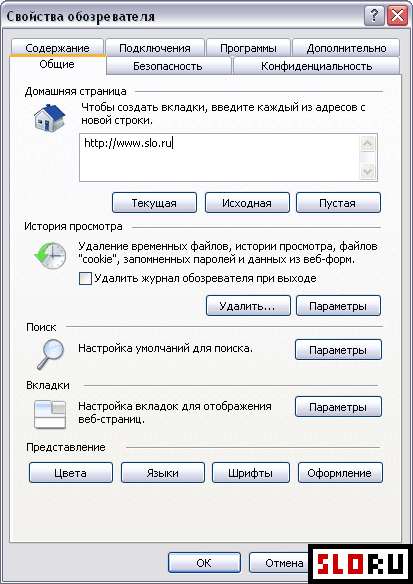This screenshot has width=413, height=584.
Task: Click the question mark help button
Action: pyautogui.click(x=374, y=17)
